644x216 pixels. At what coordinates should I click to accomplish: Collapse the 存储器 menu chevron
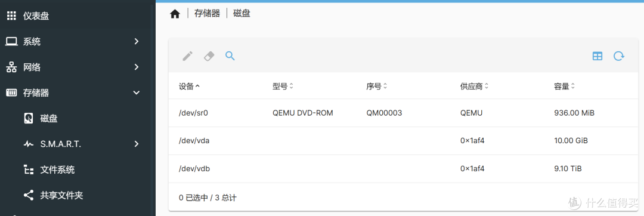(137, 93)
